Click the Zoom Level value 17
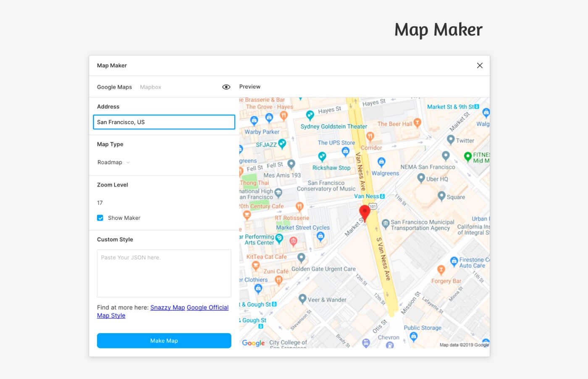Image resolution: width=588 pixels, height=379 pixels. coord(100,203)
